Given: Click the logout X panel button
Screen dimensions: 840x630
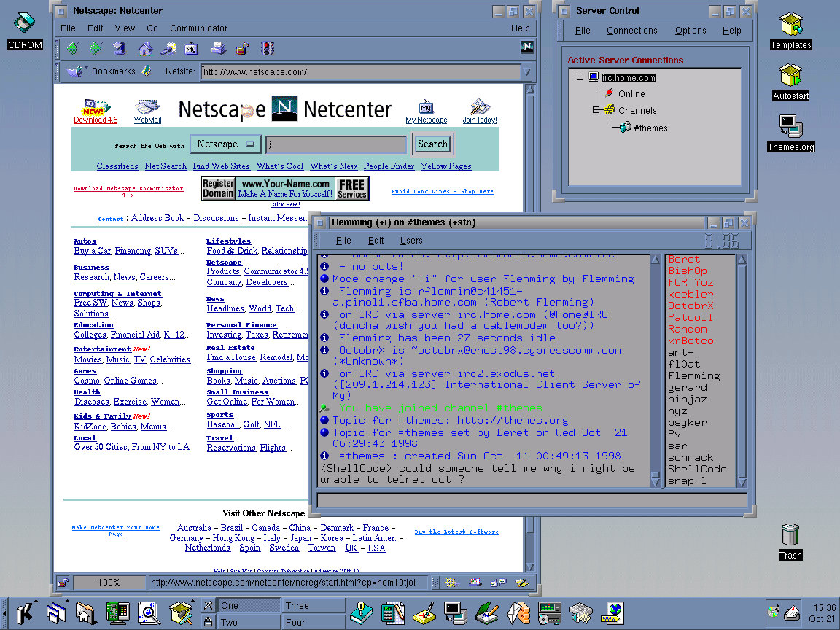Looking at the screenshot, I should click(x=208, y=605).
